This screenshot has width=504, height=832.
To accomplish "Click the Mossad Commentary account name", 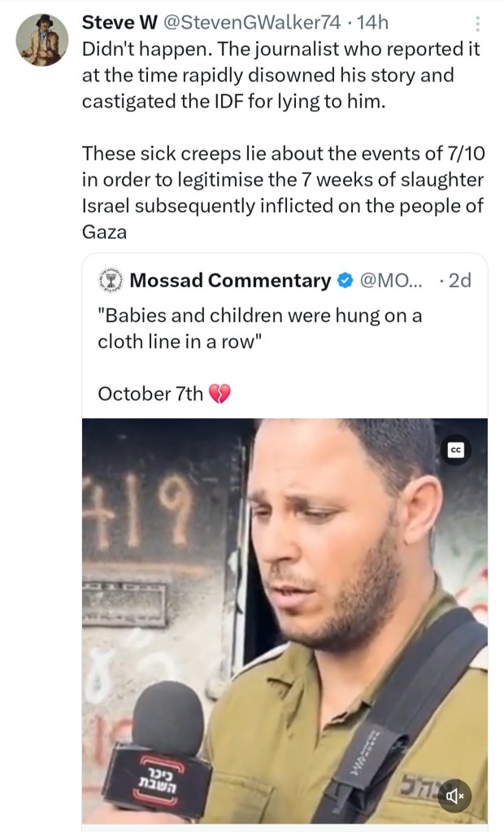I will click(x=230, y=281).
